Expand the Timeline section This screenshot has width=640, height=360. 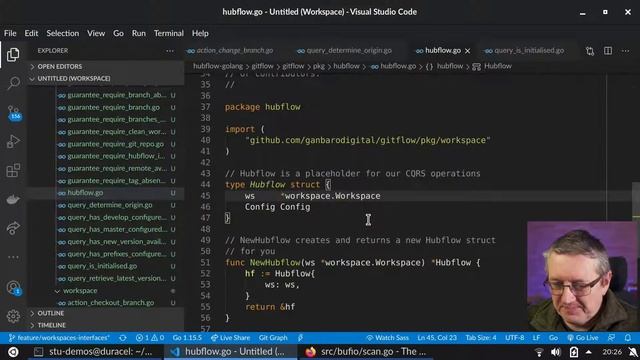point(105,325)
